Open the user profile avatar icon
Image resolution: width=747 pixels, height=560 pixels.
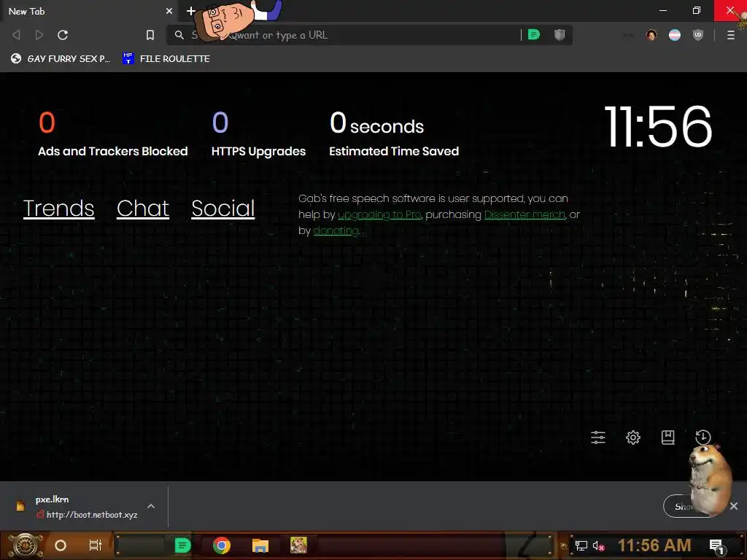651,35
